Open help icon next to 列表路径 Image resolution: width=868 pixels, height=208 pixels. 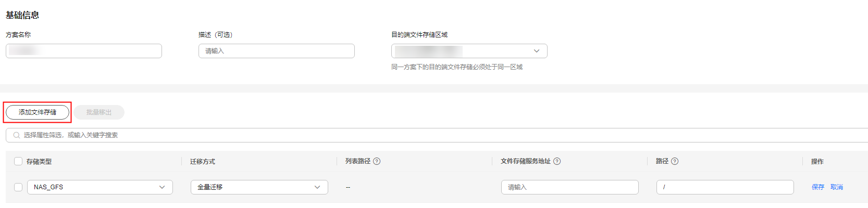(377, 161)
